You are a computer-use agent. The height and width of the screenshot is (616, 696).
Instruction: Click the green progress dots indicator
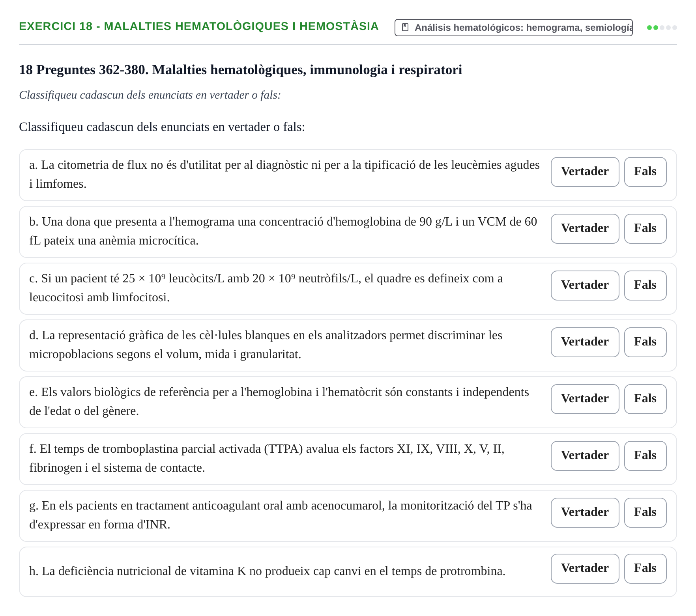[x=662, y=28]
